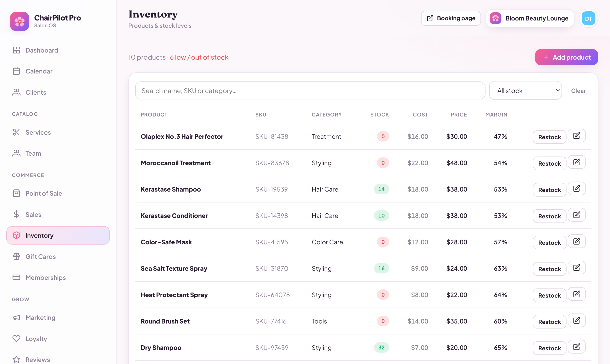Edit the Heat Protectant Spray product
The width and height of the screenshot is (610, 364).
pos(577,294)
